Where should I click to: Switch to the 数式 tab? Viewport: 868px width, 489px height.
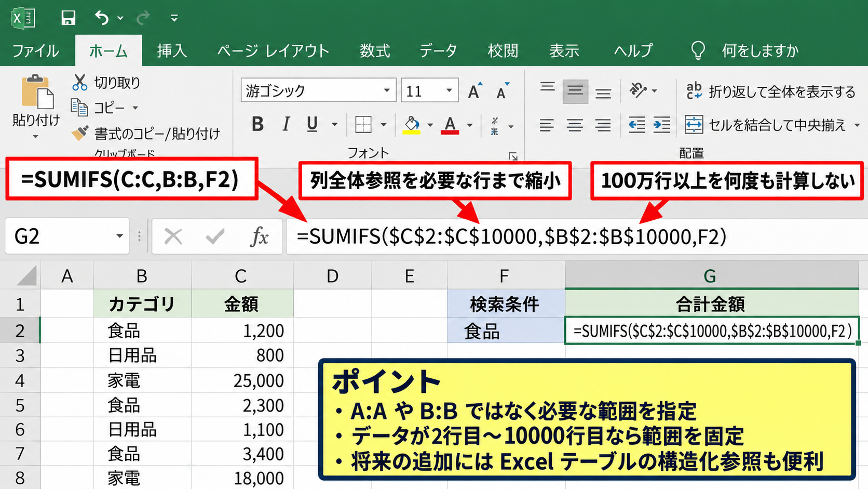[x=375, y=50]
